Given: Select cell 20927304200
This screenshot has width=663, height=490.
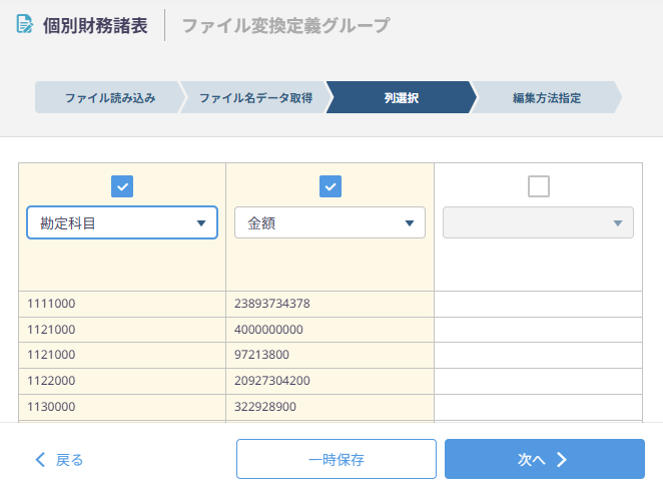Looking at the screenshot, I should 330,381.
